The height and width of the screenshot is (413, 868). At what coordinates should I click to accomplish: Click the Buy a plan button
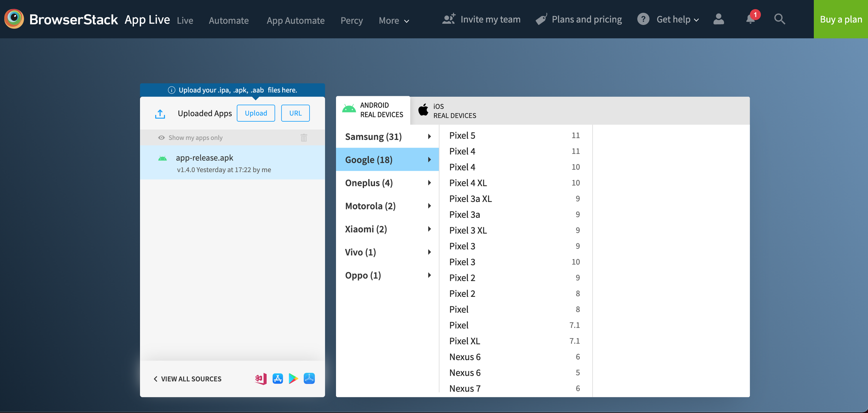841,19
